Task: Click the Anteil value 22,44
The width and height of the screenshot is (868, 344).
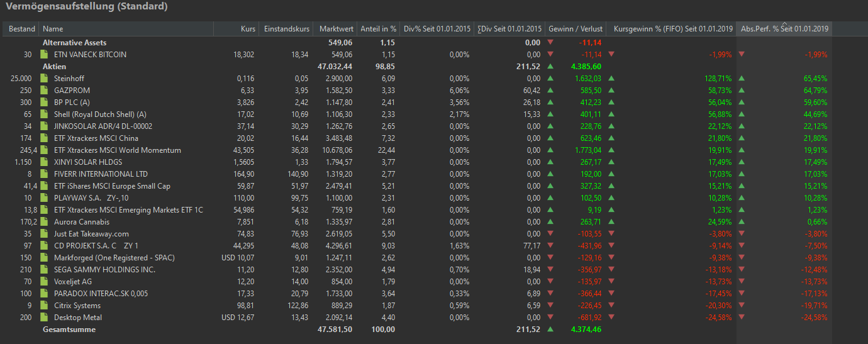Action: (x=386, y=150)
